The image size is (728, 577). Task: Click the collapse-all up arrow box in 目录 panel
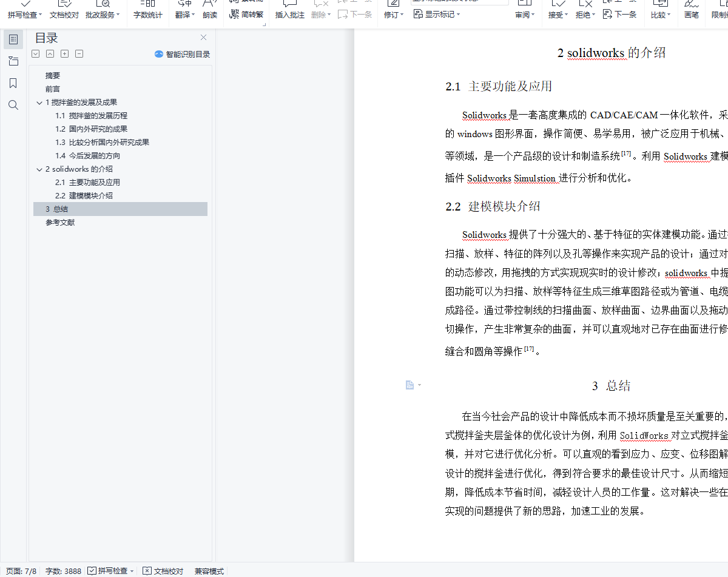click(50, 54)
